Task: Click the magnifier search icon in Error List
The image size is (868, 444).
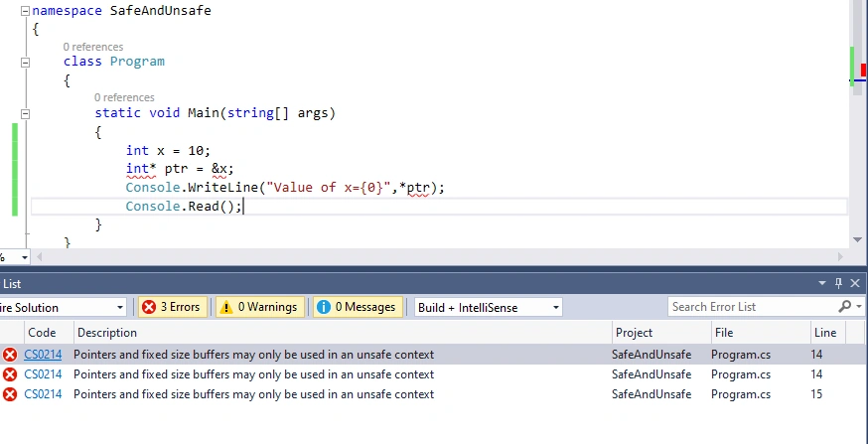Action: 845,307
